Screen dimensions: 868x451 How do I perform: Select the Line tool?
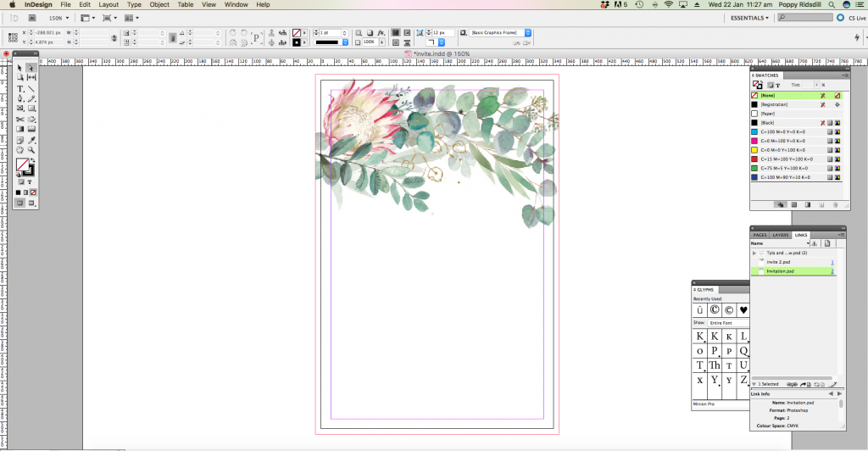point(31,88)
